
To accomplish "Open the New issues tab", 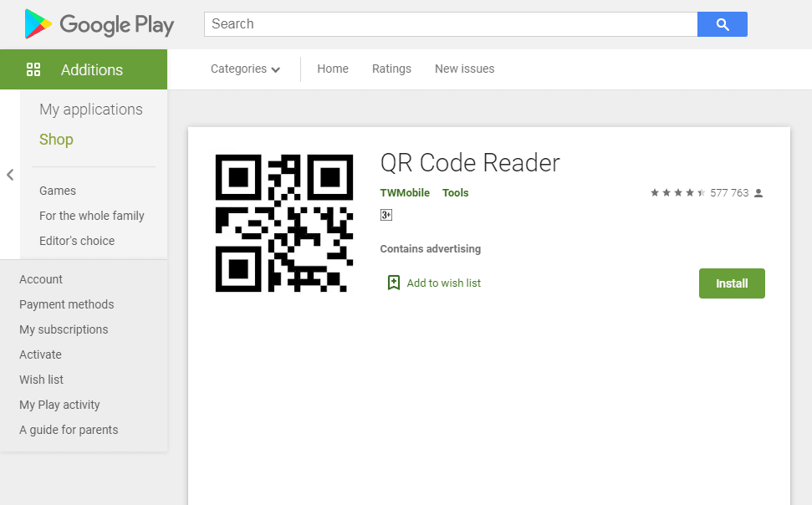I will point(464,69).
